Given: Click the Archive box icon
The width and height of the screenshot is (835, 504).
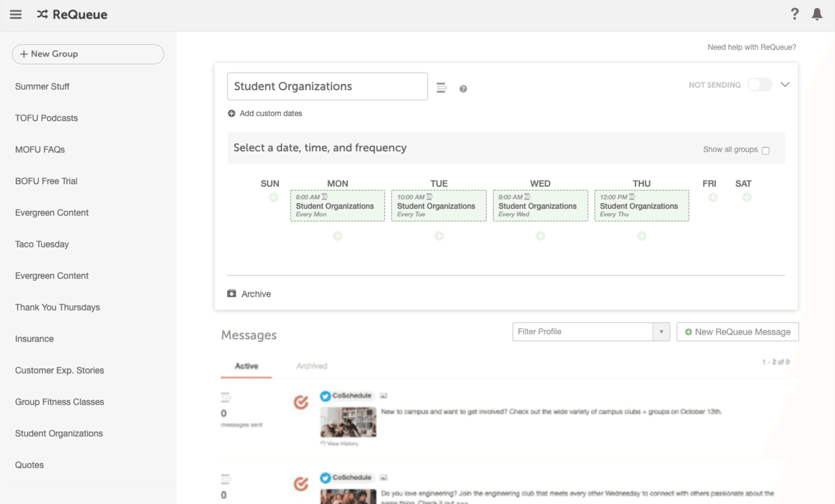Looking at the screenshot, I should tap(231, 293).
